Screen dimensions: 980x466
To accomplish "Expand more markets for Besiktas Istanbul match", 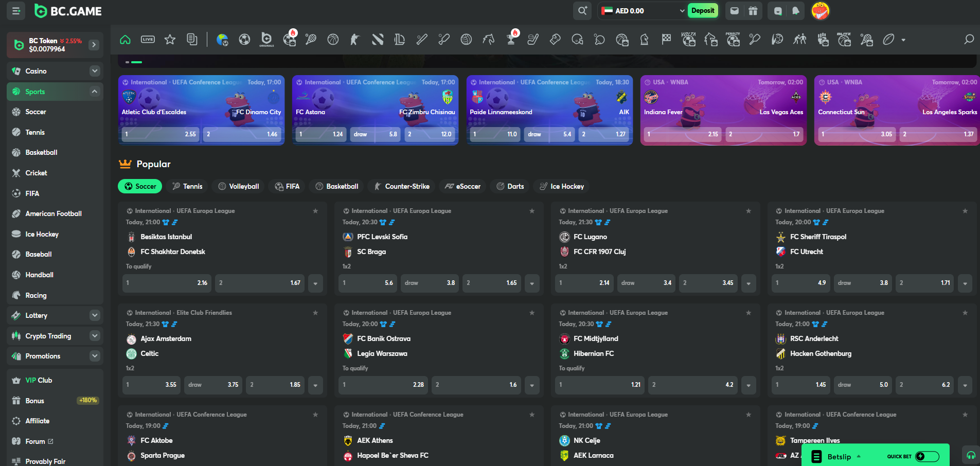I will point(315,283).
